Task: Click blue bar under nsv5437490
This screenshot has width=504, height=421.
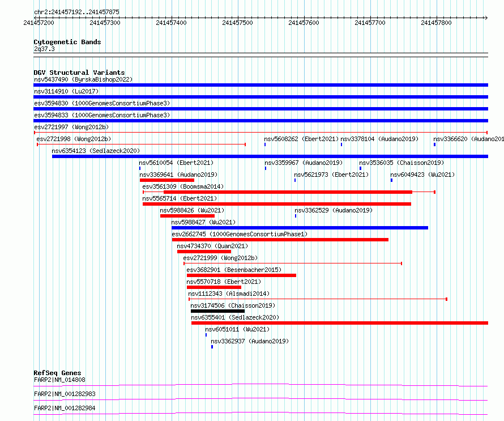Action: [x=260, y=85]
